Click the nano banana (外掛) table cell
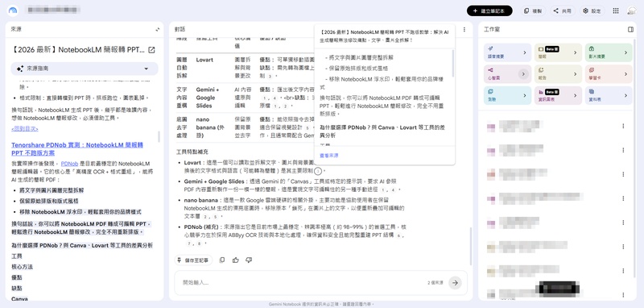 210,127
